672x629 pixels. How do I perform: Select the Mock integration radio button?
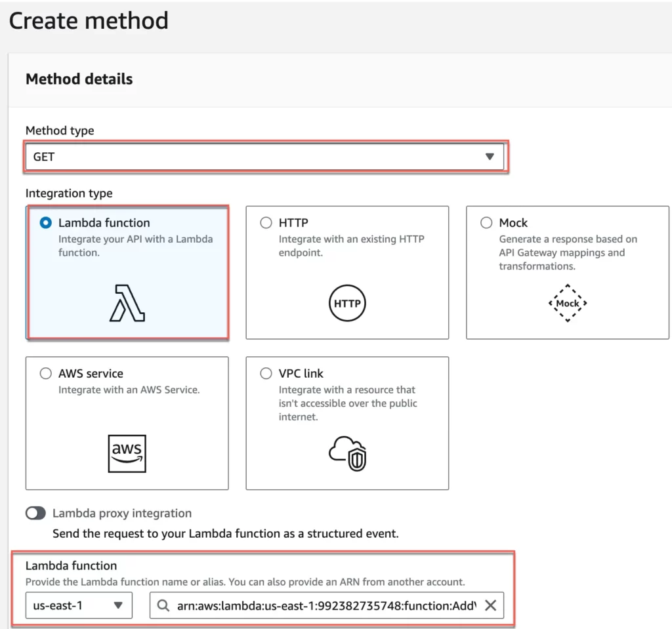click(486, 223)
